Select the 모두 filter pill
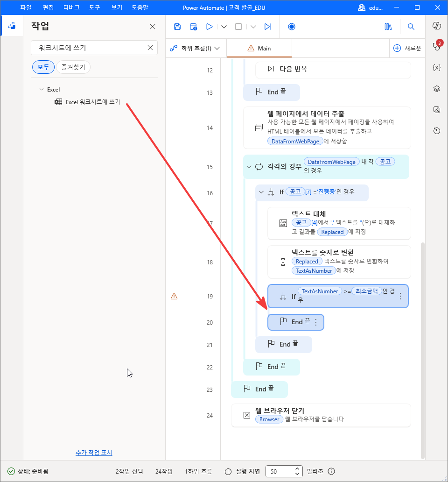The width and height of the screenshot is (448, 482). (43, 67)
